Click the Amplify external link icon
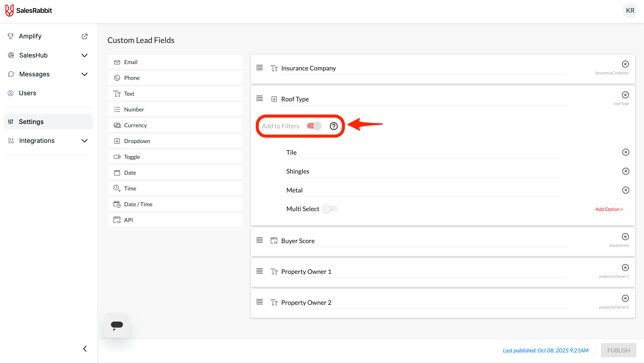644x363 pixels. (85, 36)
